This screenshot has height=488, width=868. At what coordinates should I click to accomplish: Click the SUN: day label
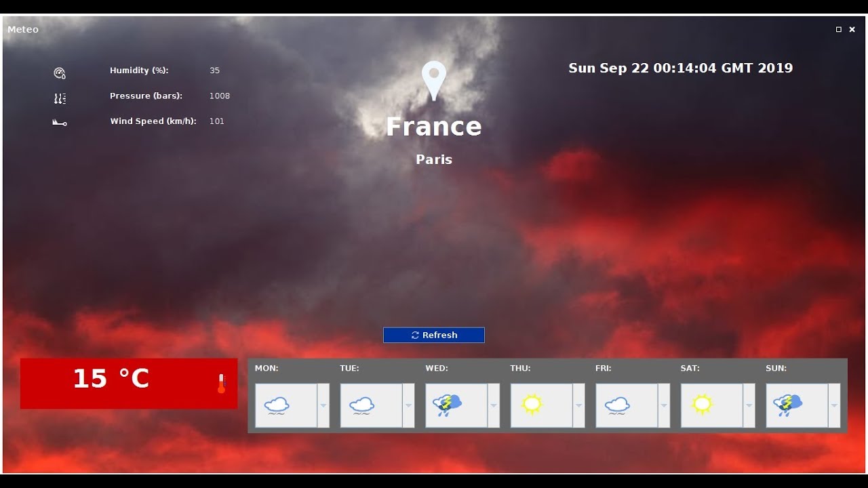coord(776,369)
